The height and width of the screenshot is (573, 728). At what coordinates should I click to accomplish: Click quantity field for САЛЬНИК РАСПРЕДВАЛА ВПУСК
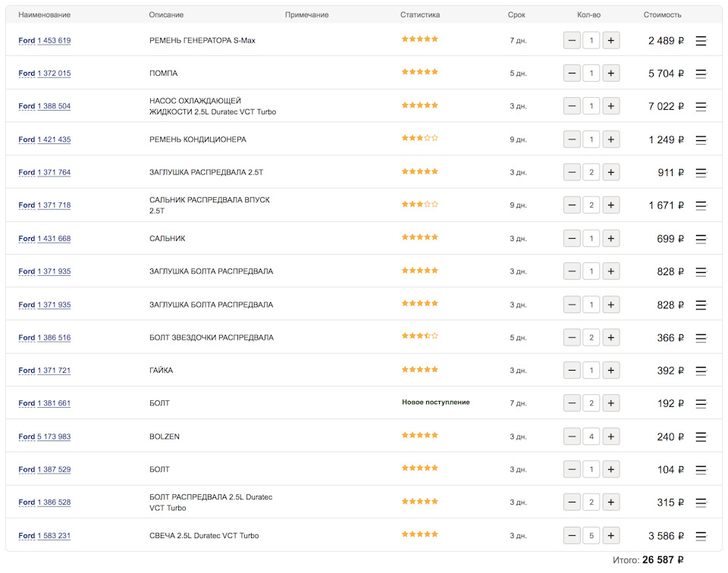(591, 205)
